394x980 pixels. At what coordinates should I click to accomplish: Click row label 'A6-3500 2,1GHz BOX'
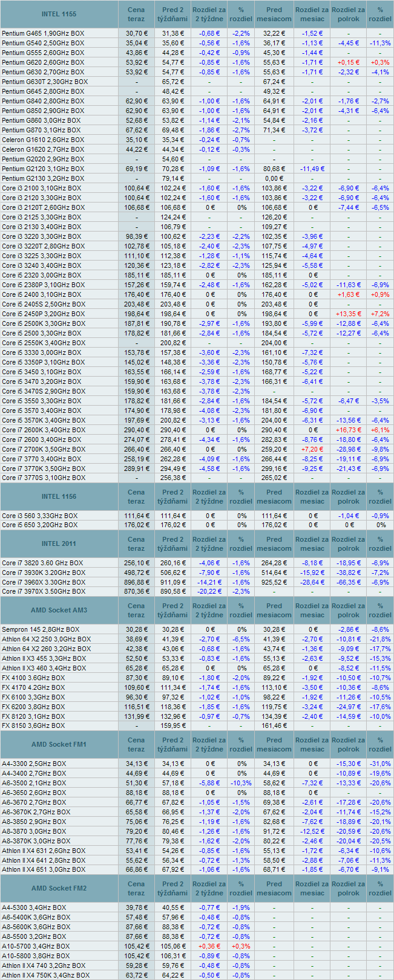pyautogui.click(x=34, y=783)
